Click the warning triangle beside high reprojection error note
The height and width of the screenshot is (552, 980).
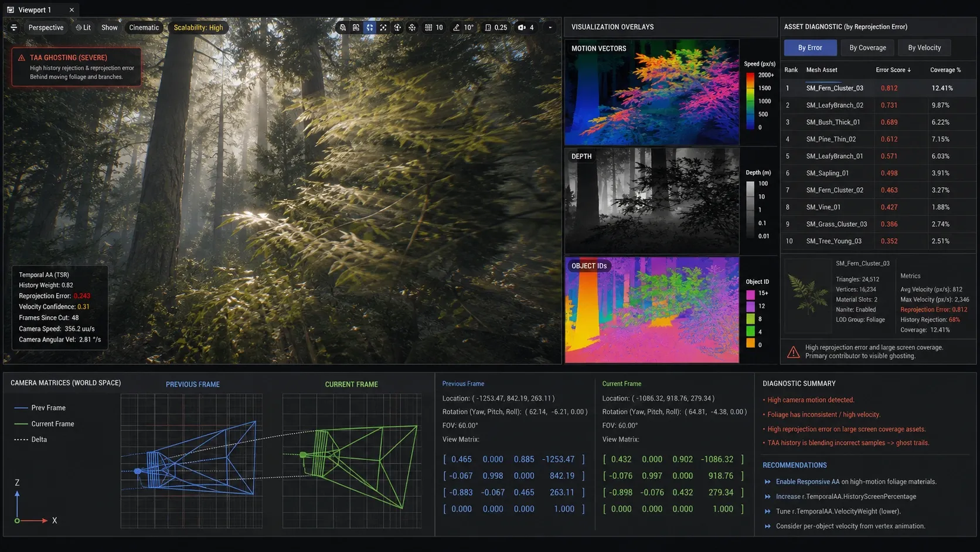[793, 352]
